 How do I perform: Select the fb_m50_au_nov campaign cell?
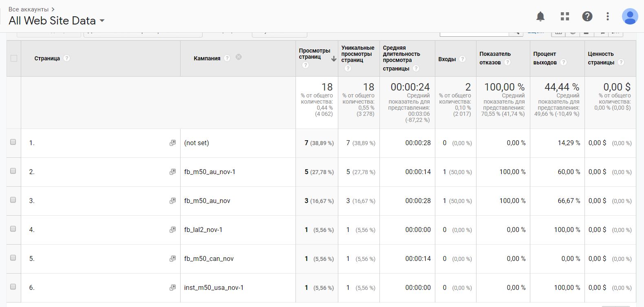(x=207, y=201)
